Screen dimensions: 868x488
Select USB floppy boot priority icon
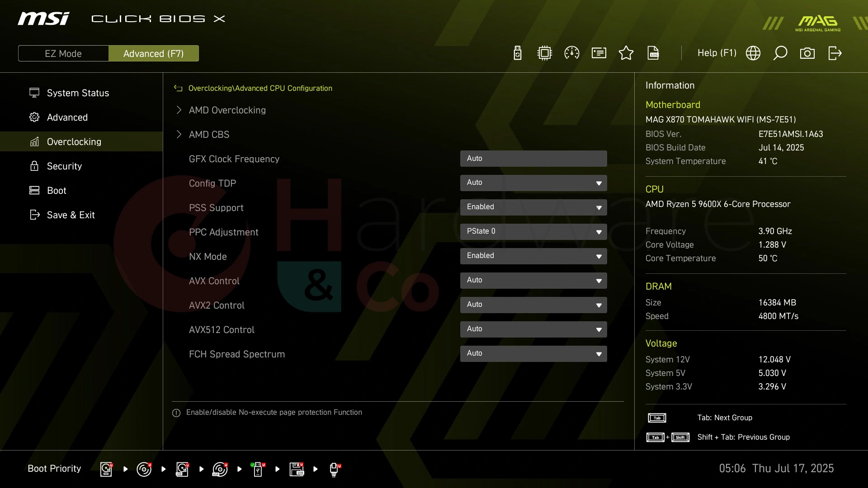click(297, 469)
